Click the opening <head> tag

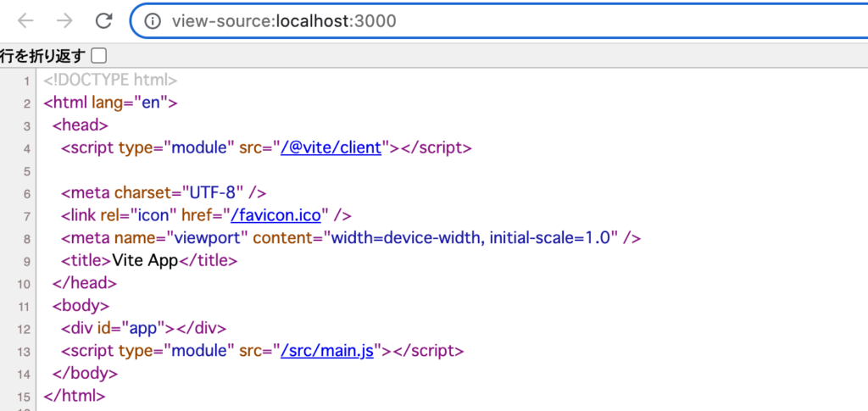click(81, 125)
